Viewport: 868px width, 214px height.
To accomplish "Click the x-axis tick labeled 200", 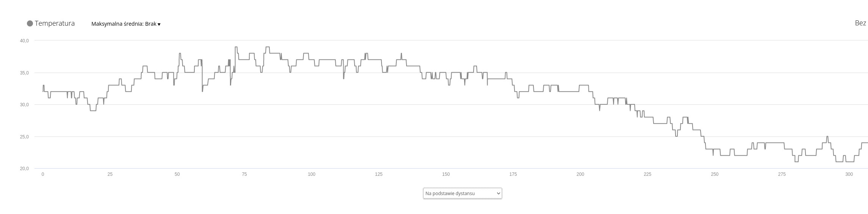I will point(580,174).
